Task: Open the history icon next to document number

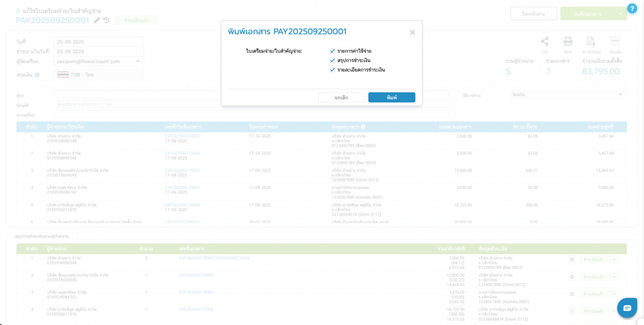Action: [x=106, y=20]
